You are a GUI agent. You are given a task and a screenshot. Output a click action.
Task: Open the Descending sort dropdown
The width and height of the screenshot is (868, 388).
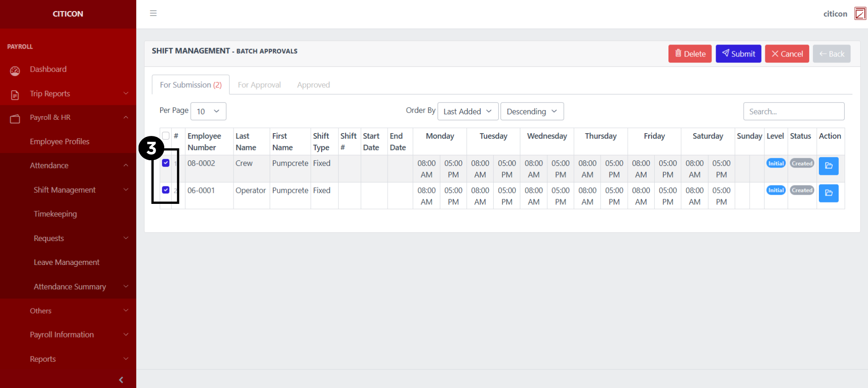coord(531,111)
